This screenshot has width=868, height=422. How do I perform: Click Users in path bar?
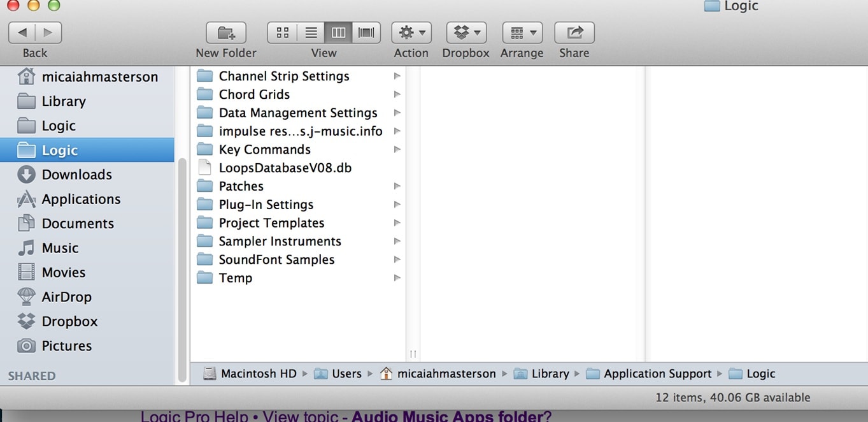click(x=338, y=374)
